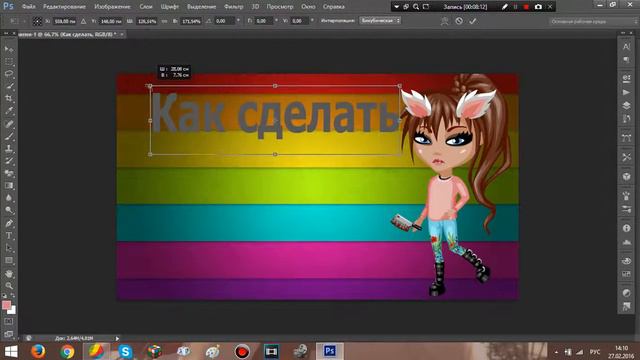The height and width of the screenshot is (360, 640).
Task: Click the white background color swatch
Action: coord(13,311)
